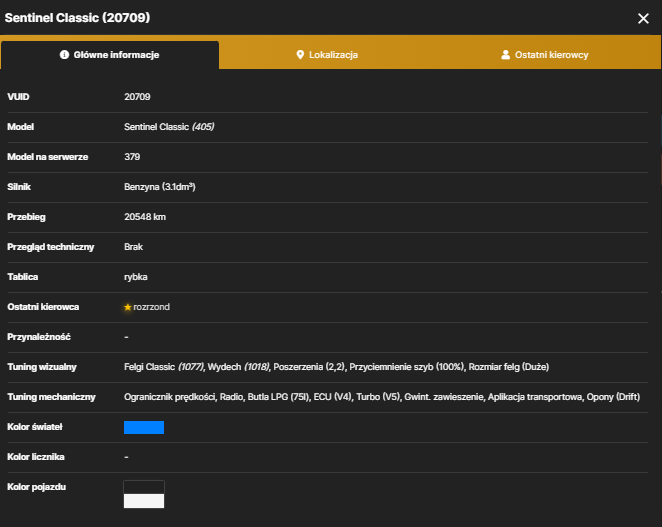Click the Kolor licznika row label
This screenshot has width=662, height=527.
tap(36, 457)
